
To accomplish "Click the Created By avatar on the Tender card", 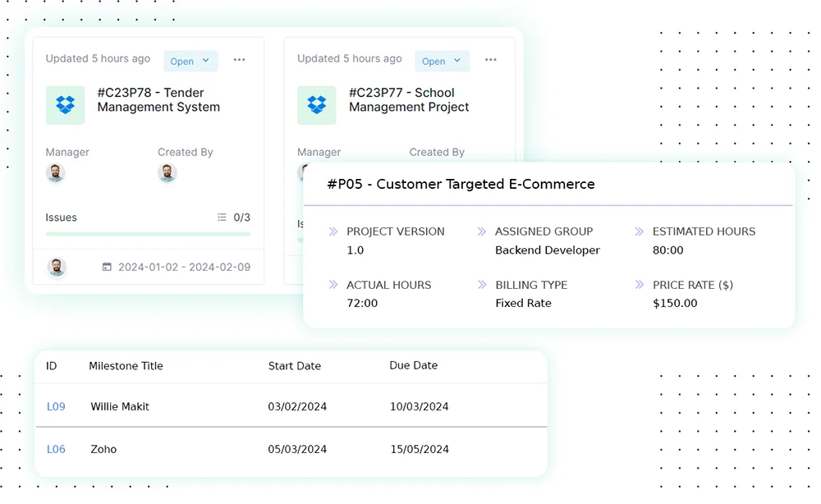I will pyautogui.click(x=167, y=173).
